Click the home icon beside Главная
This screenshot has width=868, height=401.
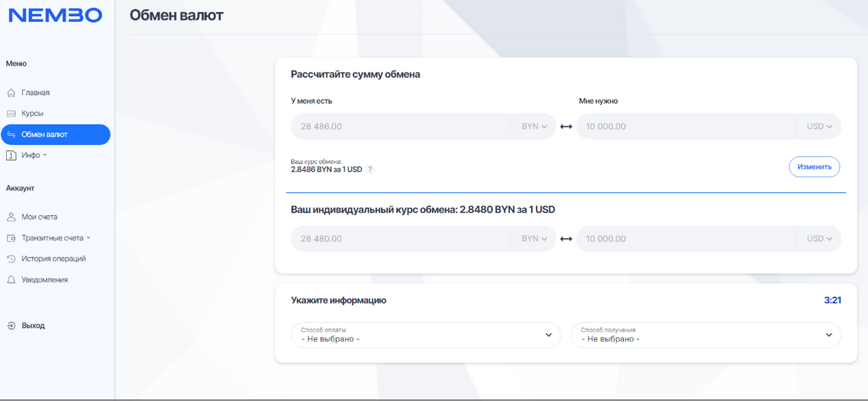point(11,93)
